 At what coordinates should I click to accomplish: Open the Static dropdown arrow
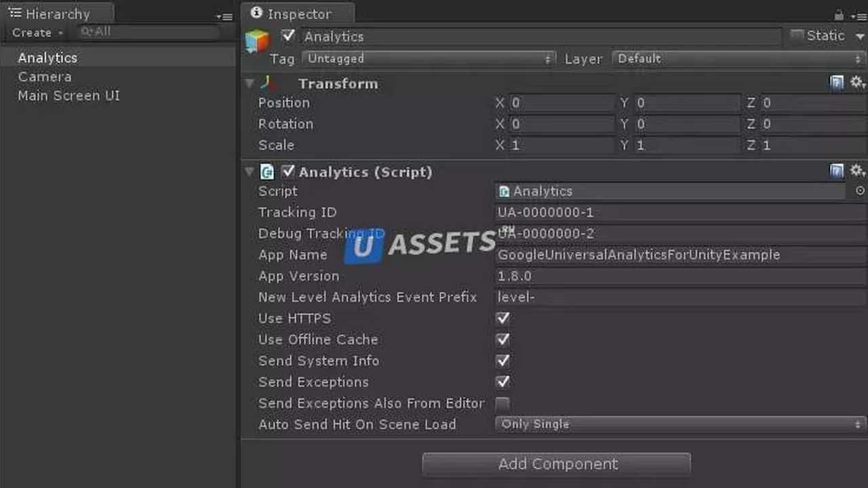tap(859, 36)
